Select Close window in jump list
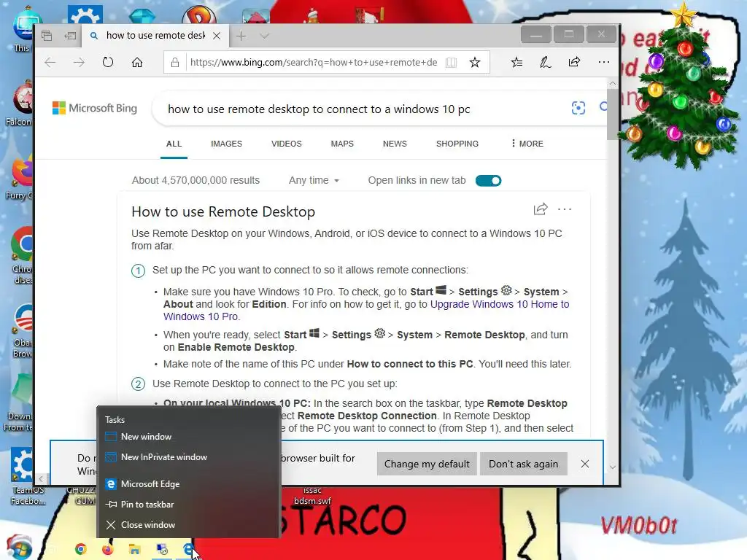747x560 pixels. click(187, 525)
